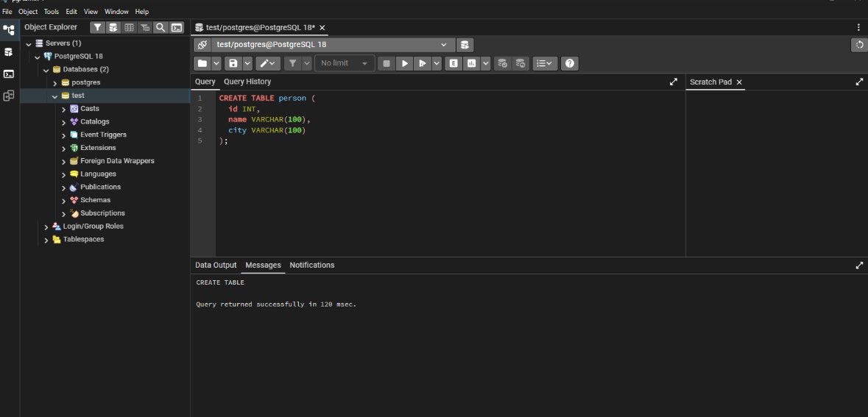Switch to the Data Output tab
Image resolution: width=868 pixels, height=417 pixels.
[216, 265]
